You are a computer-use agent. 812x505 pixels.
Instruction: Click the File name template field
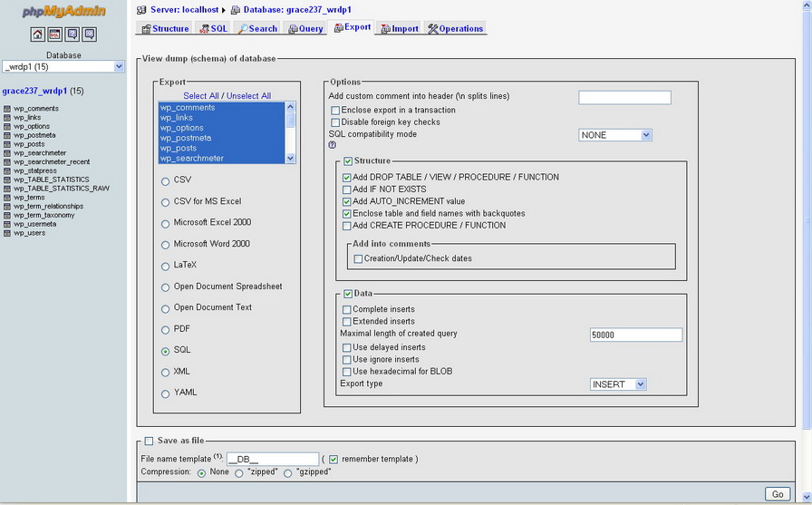tap(273, 459)
